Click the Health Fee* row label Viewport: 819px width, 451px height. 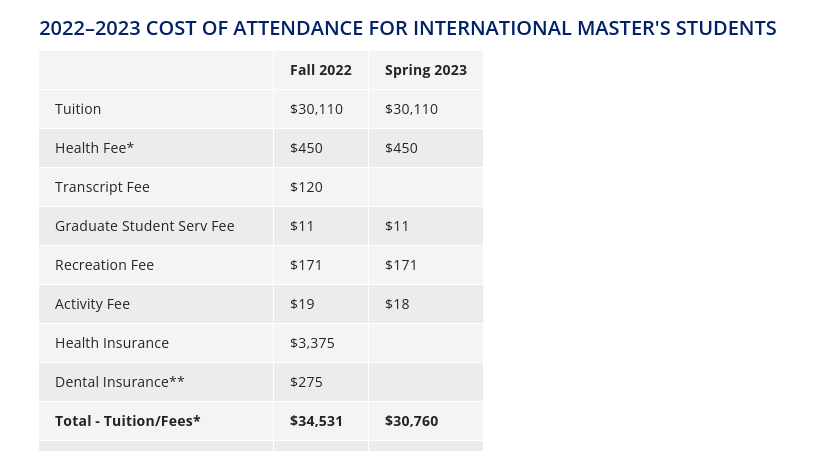tap(94, 148)
